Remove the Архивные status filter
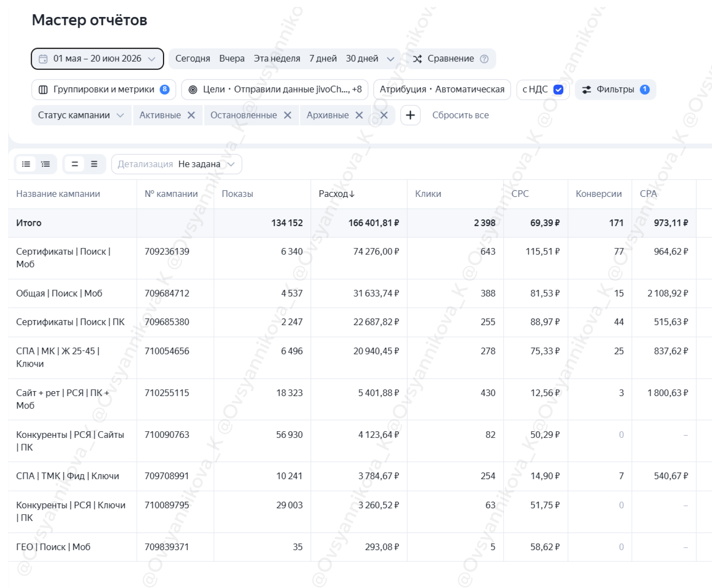This screenshot has width=712, height=588. 359,115
